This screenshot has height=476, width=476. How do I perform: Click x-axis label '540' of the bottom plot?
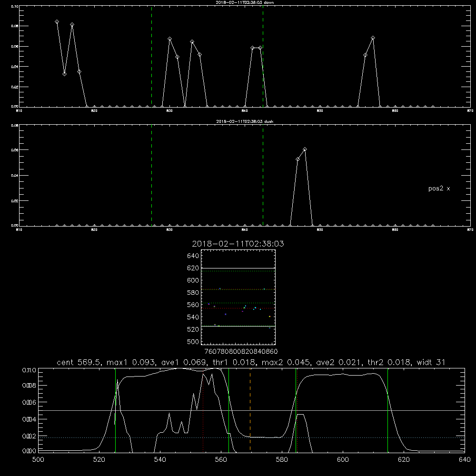tap(160, 460)
